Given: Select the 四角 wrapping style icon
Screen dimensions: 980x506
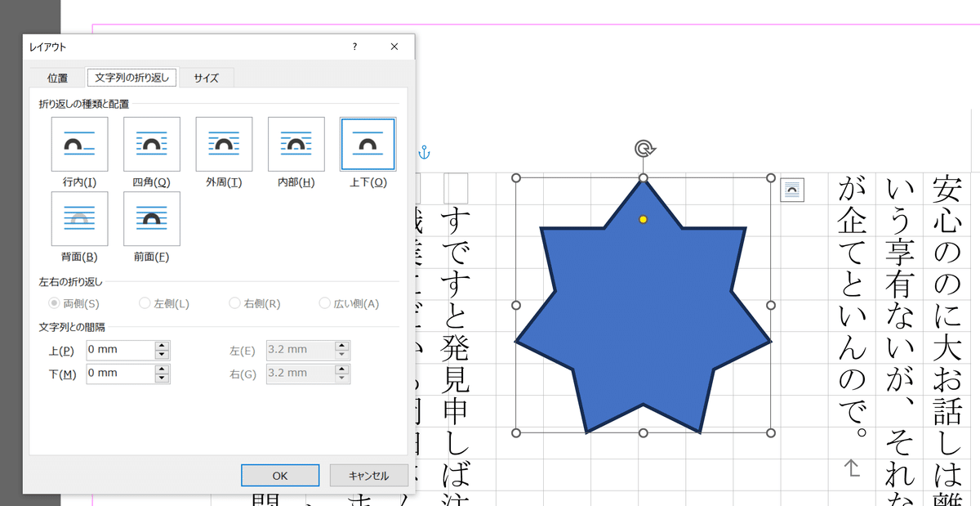Looking at the screenshot, I should click(x=152, y=144).
